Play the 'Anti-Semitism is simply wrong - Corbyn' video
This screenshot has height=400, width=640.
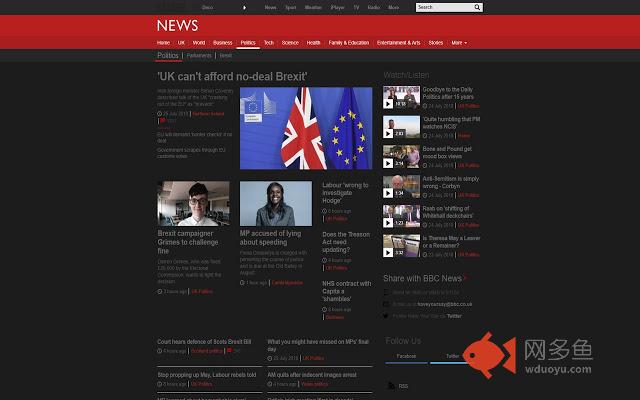click(x=388, y=193)
